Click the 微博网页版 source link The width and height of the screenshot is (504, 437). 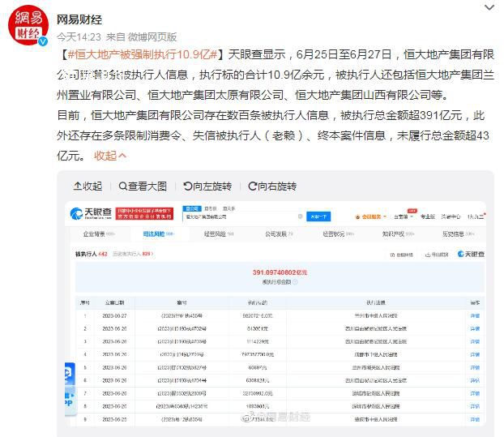click(x=152, y=37)
